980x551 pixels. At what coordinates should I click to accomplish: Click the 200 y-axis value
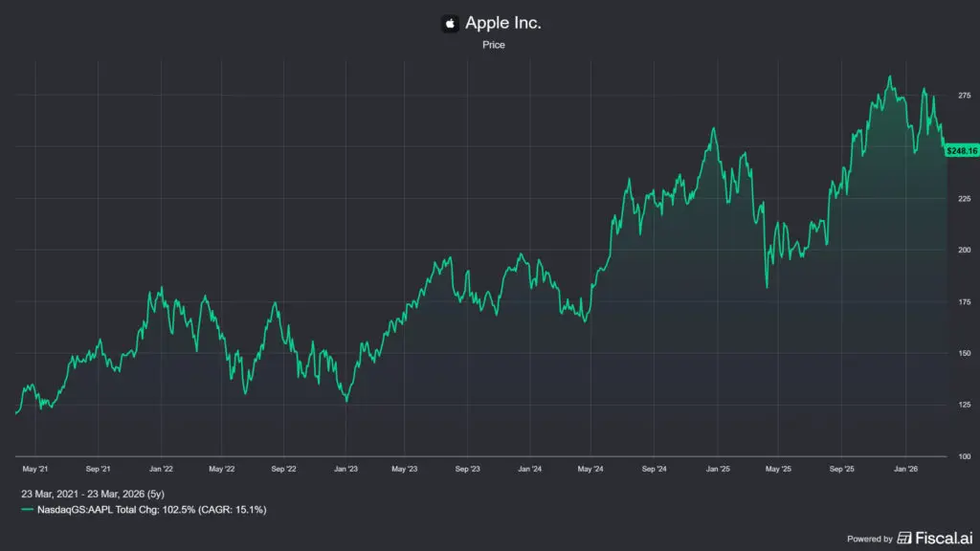tap(965, 250)
